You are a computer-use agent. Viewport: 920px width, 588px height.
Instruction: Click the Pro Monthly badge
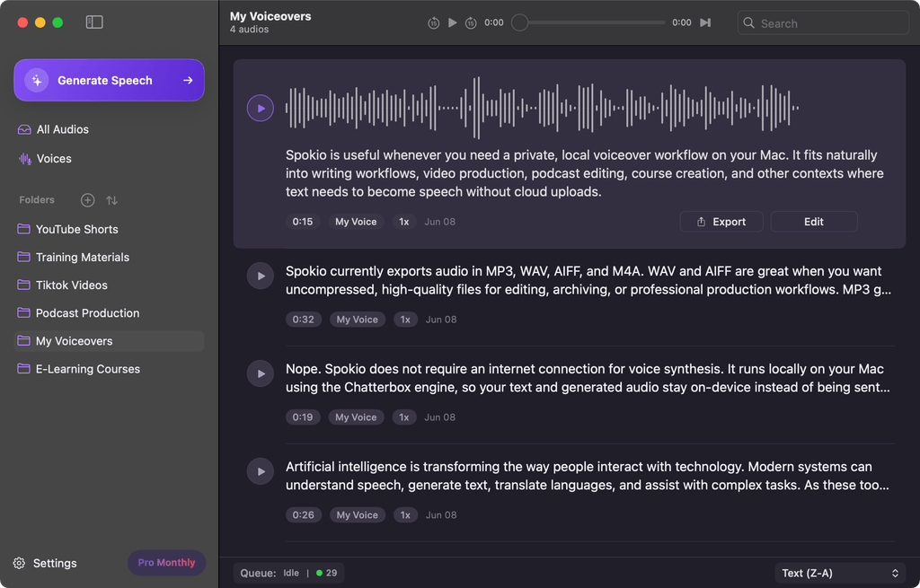pyautogui.click(x=166, y=563)
